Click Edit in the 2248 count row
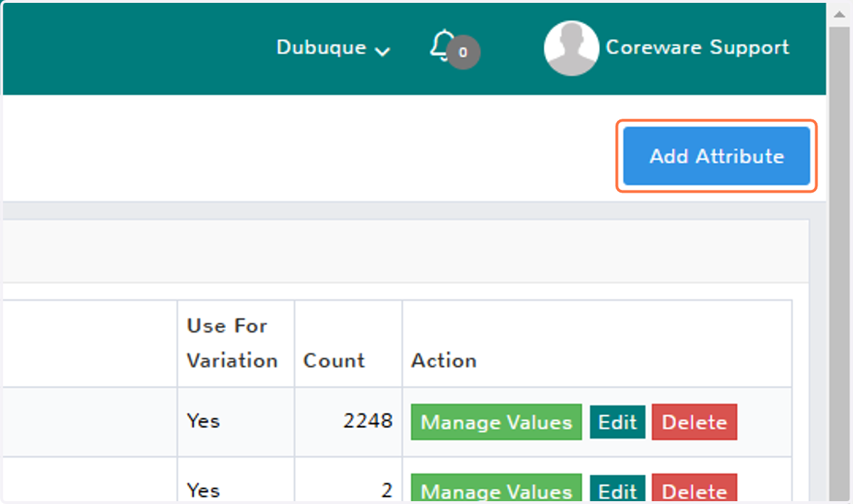Screen dimensions: 853x504 [617, 422]
